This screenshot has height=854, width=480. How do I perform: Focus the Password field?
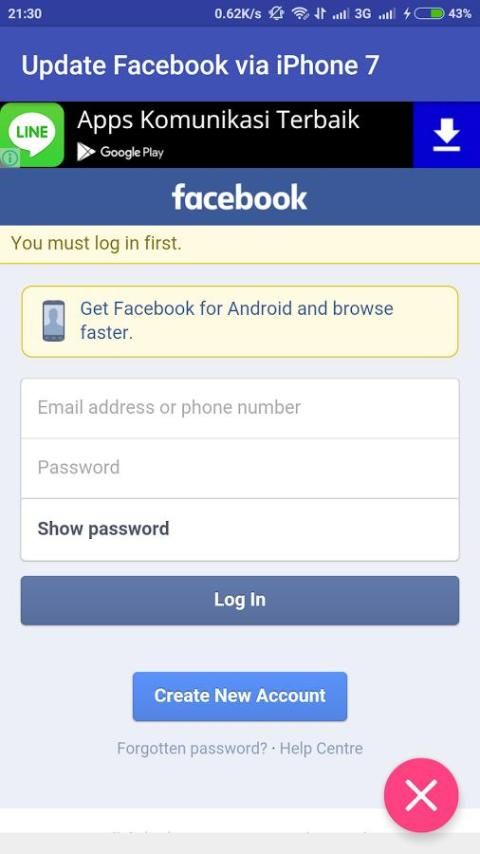pos(240,468)
